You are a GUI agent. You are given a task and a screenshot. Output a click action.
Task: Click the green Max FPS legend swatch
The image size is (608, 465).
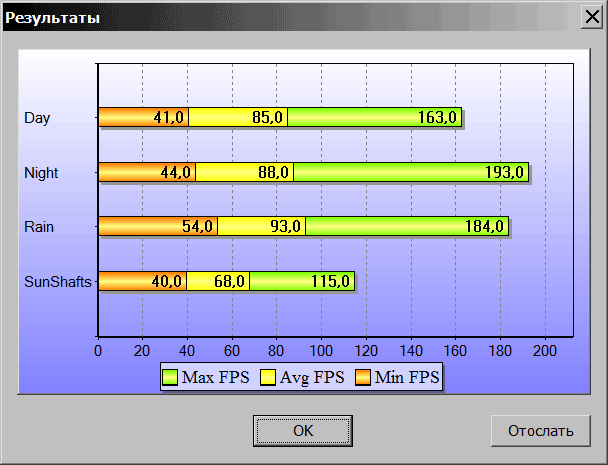[x=170, y=377]
